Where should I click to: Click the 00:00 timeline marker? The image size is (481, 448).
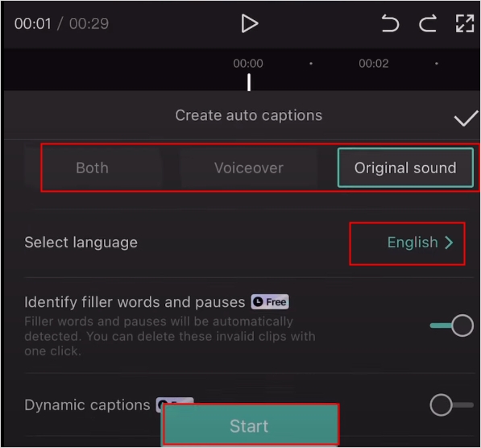tap(248, 64)
